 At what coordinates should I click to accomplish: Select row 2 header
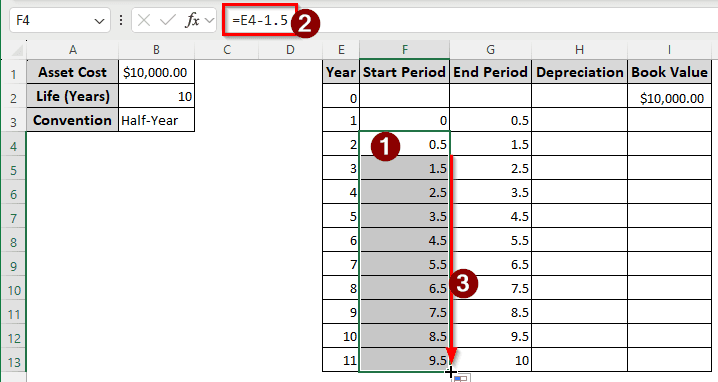tap(14, 97)
